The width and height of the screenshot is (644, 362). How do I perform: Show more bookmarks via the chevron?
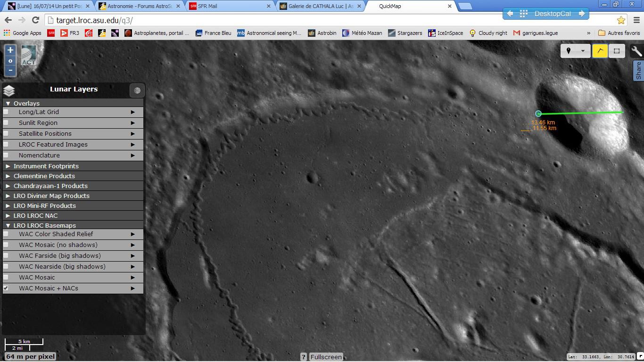(x=588, y=33)
